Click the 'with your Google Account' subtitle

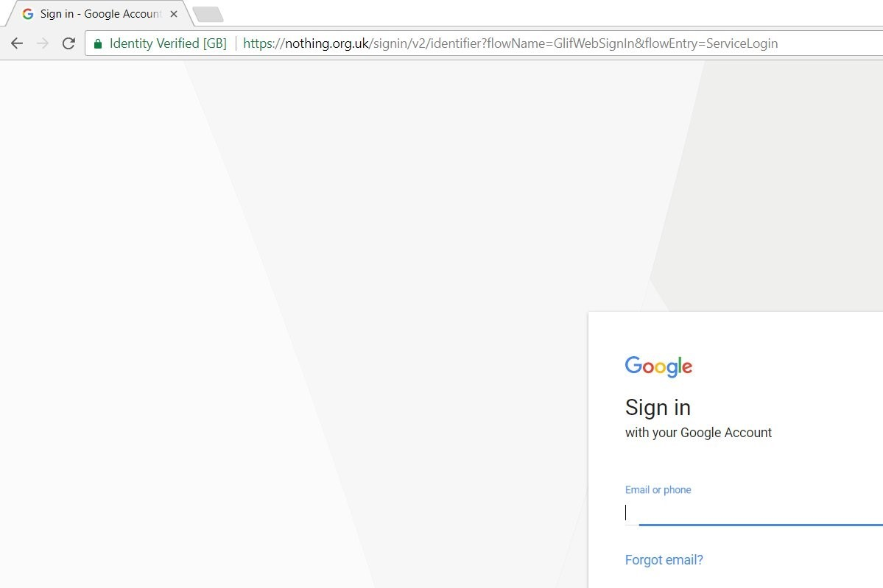[698, 433]
